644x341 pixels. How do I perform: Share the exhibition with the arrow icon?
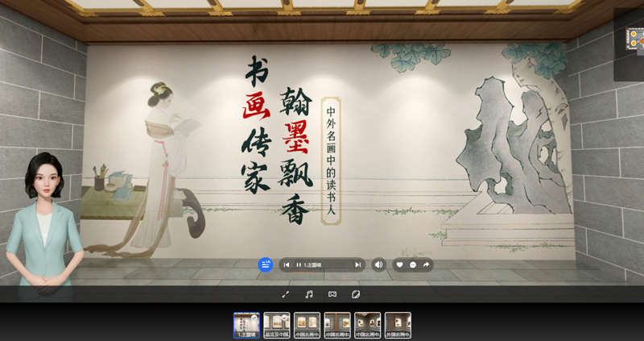click(426, 264)
